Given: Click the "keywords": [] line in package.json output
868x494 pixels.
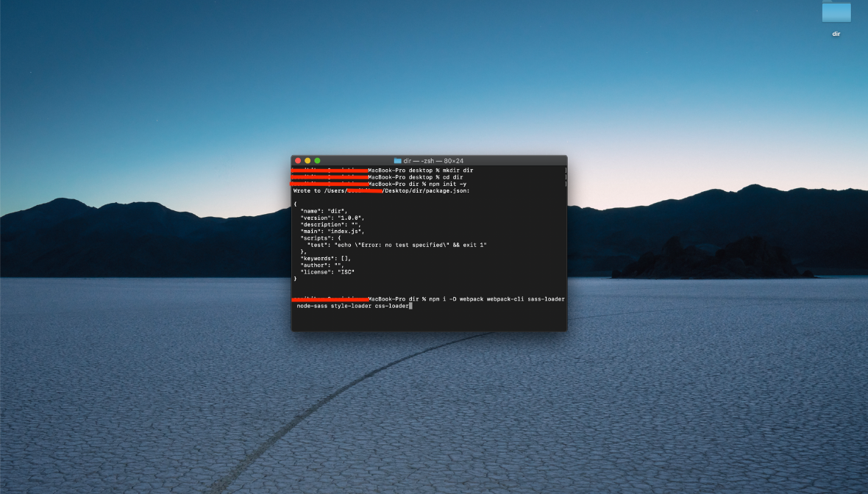Looking at the screenshot, I should [324, 258].
